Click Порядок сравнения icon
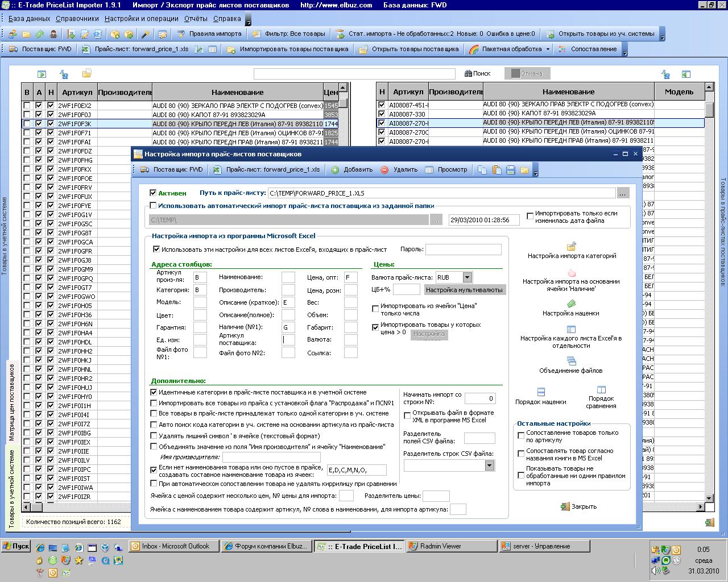 tap(601, 390)
